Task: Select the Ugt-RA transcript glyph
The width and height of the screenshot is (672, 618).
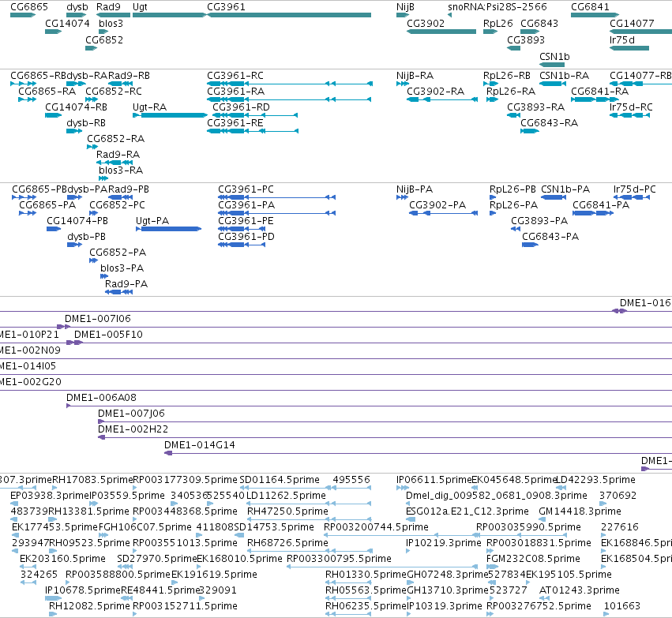Action: (x=170, y=115)
